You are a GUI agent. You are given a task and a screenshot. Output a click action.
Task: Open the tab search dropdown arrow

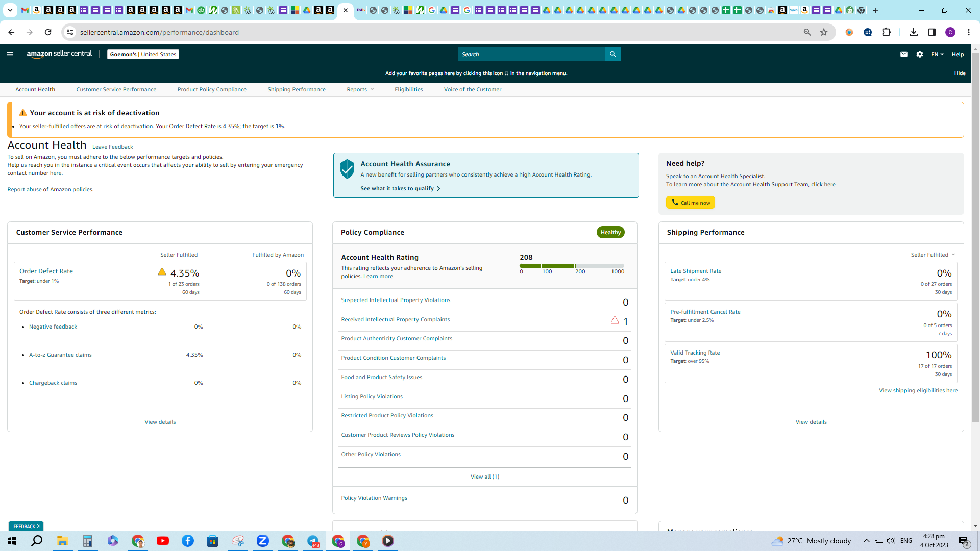point(10,10)
